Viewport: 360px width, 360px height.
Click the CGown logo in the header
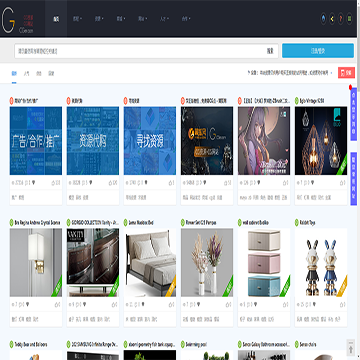[x=17, y=19]
